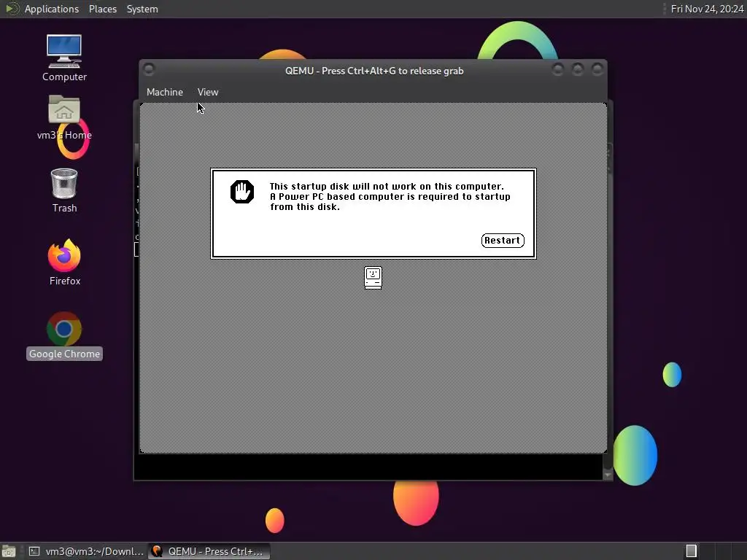The height and width of the screenshot is (560, 747).
Task: Open the Machine menu in QEMU
Action: (x=165, y=93)
